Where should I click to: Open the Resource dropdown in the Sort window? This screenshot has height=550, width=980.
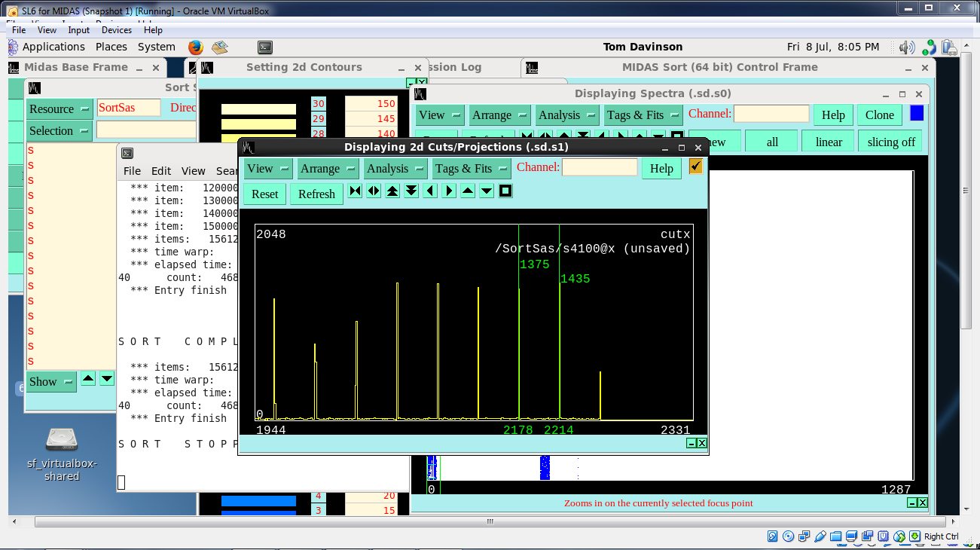click(x=60, y=108)
